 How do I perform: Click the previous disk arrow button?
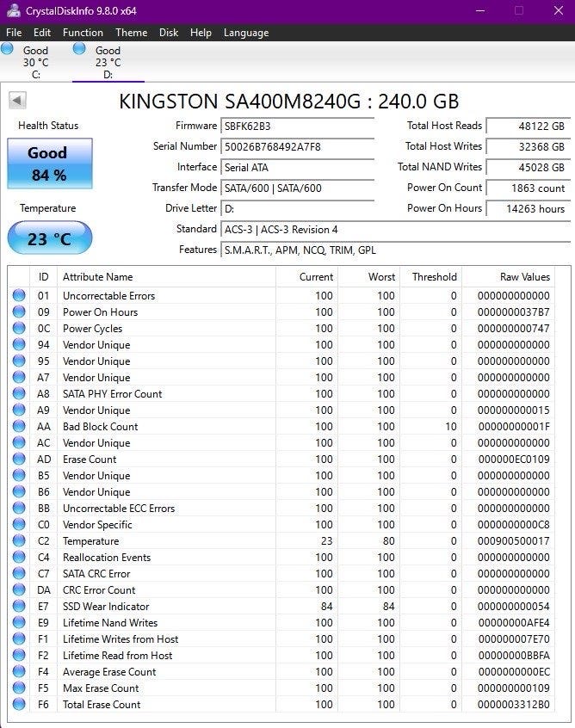(x=17, y=101)
